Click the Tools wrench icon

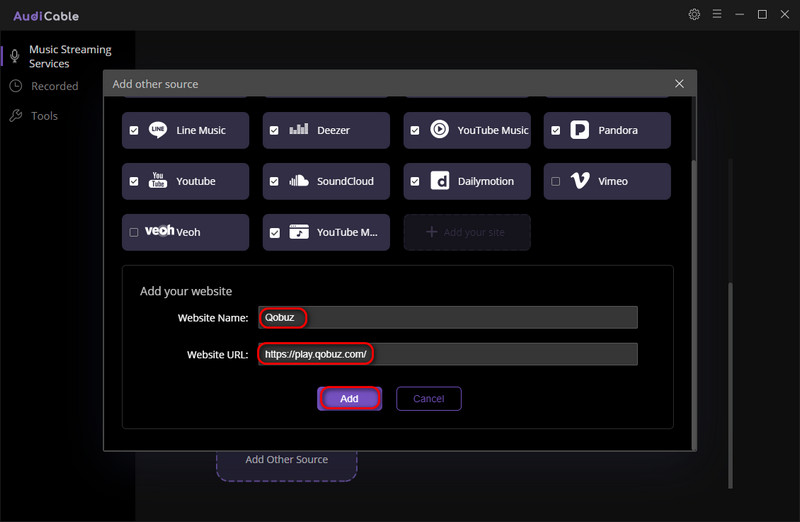(16, 116)
